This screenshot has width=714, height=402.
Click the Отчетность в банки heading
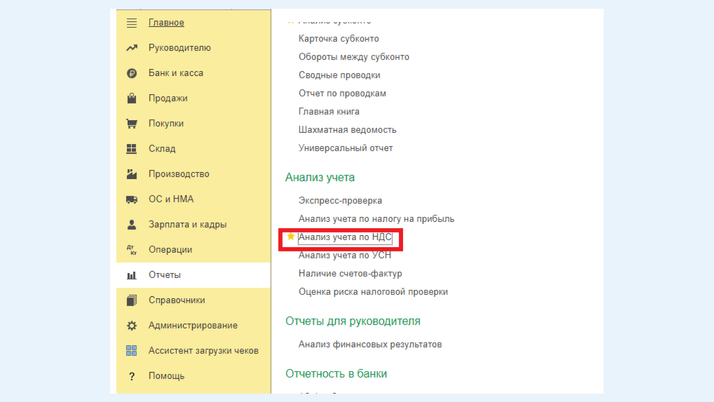(x=336, y=374)
